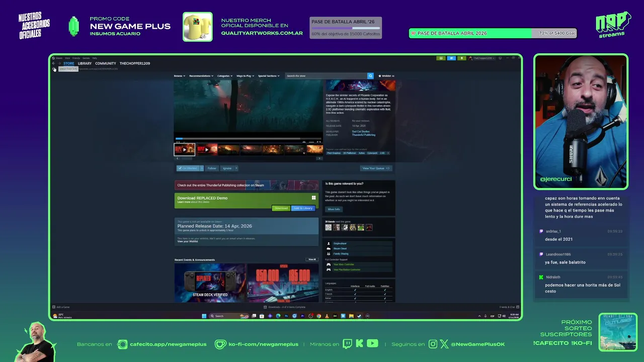
Task: Click the View Your Queue button
Action: [x=376, y=168]
